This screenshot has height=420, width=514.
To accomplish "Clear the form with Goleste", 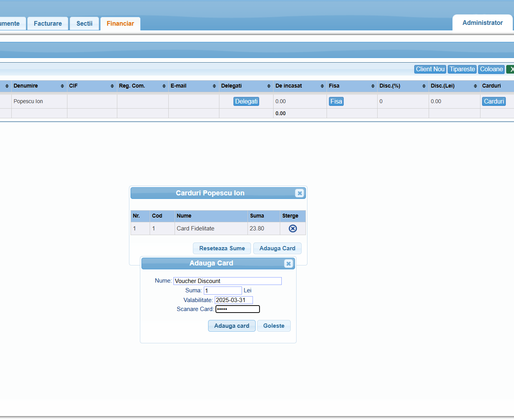I will click(x=274, y=326).
